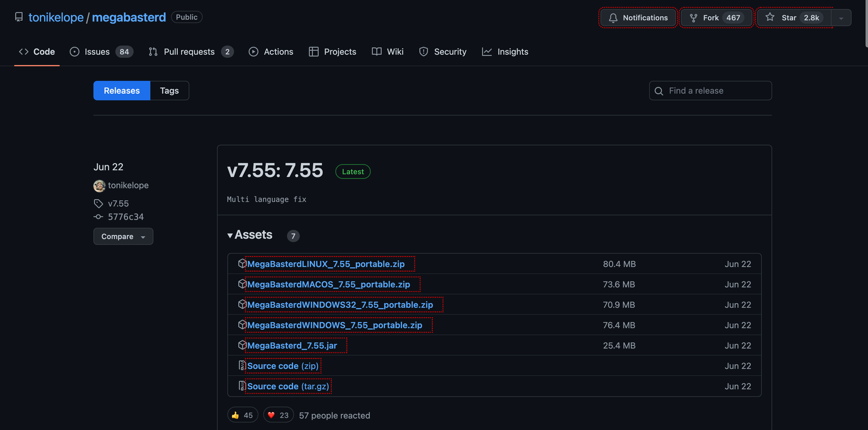The height and width of the screenshot is (430, 868).
Task: Fork the megabasterd repository
Action: point(716,18)
